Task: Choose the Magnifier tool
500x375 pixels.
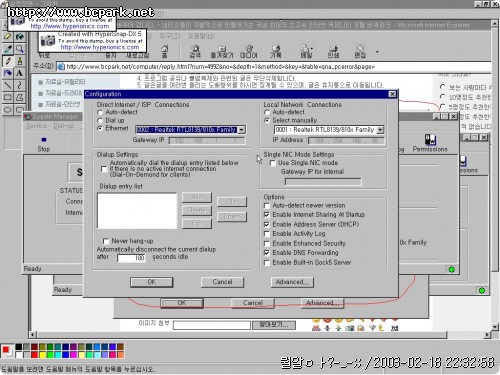Action: tap(20, 49)
